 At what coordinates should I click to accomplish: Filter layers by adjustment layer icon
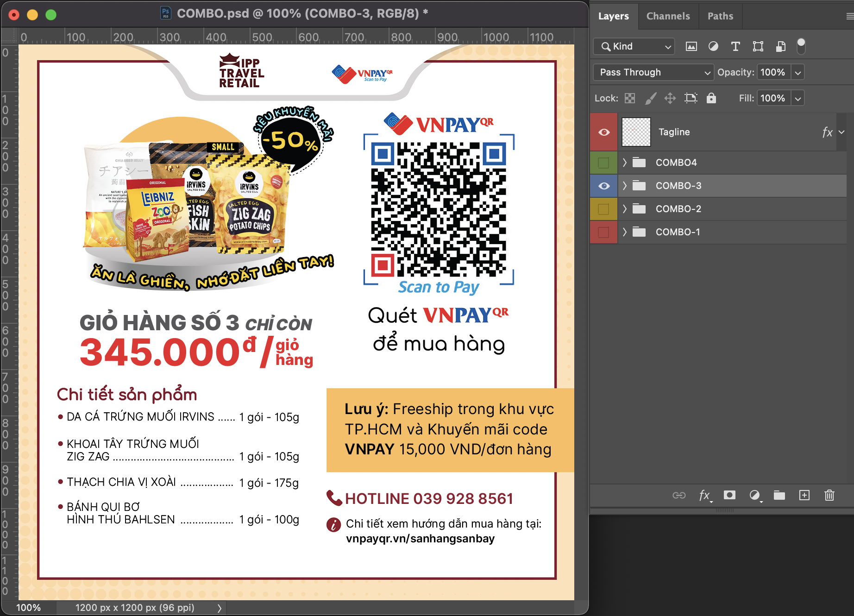[x=713, y=46]
